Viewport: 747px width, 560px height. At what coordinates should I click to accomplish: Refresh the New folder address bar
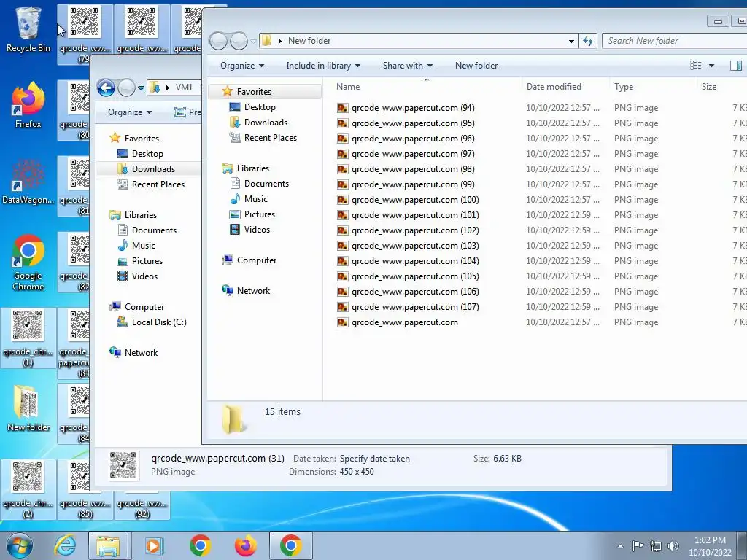[x=588, y=42]
